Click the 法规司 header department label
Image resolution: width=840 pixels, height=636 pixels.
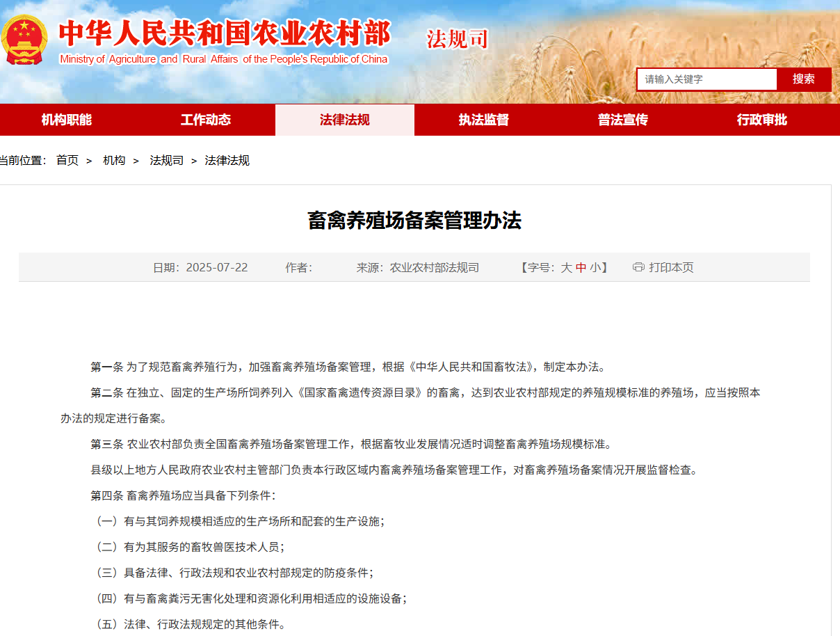pyautogui.click(x=457, y=39)
